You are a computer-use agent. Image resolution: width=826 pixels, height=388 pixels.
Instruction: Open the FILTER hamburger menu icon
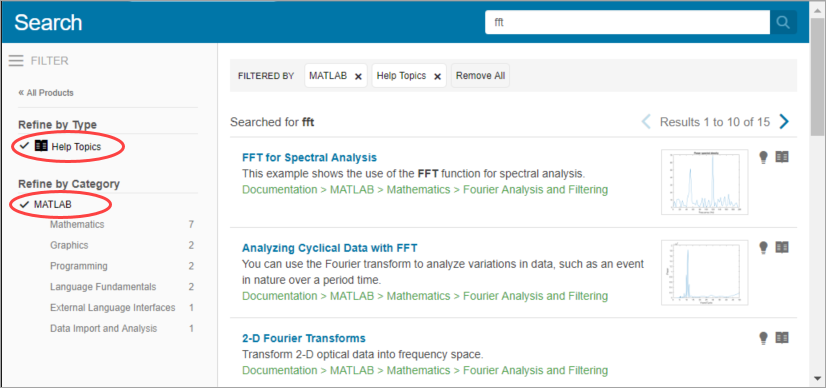coord(16,61)
